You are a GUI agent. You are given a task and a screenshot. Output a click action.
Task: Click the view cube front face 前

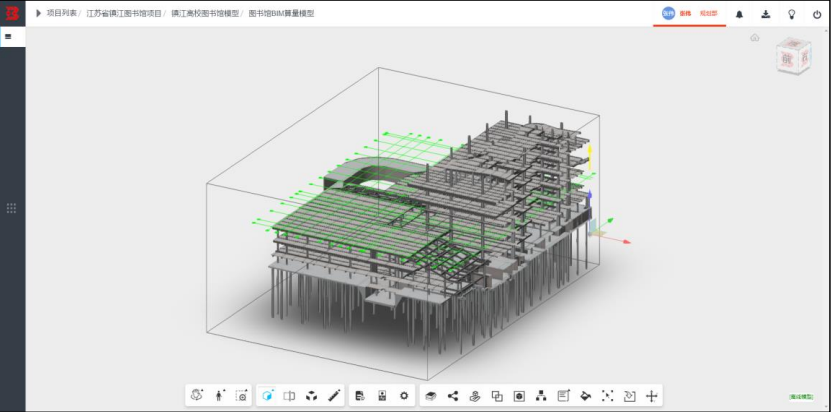(x=786, y=60)
